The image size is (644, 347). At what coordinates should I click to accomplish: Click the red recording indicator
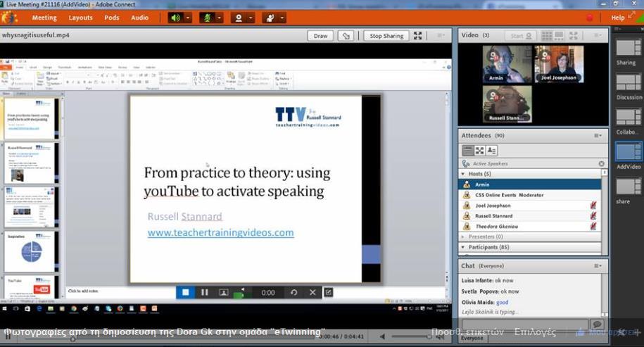click(590, 18)
